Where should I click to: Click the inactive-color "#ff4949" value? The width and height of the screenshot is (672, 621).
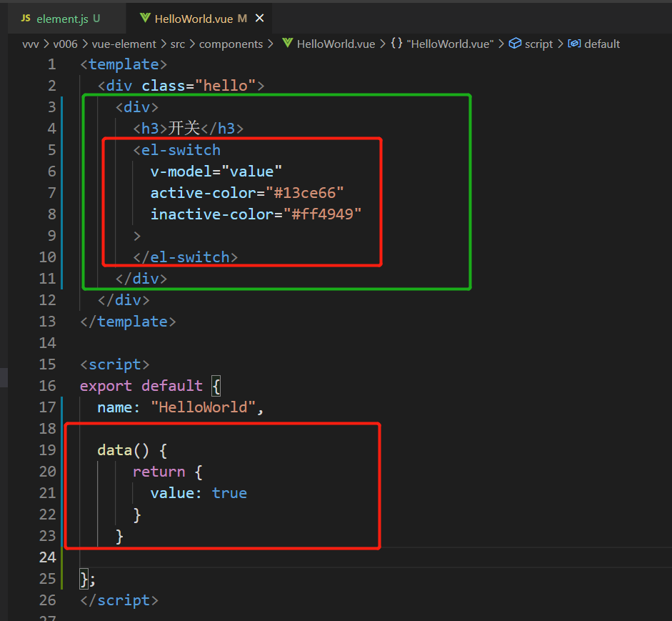tap(322, 214)
